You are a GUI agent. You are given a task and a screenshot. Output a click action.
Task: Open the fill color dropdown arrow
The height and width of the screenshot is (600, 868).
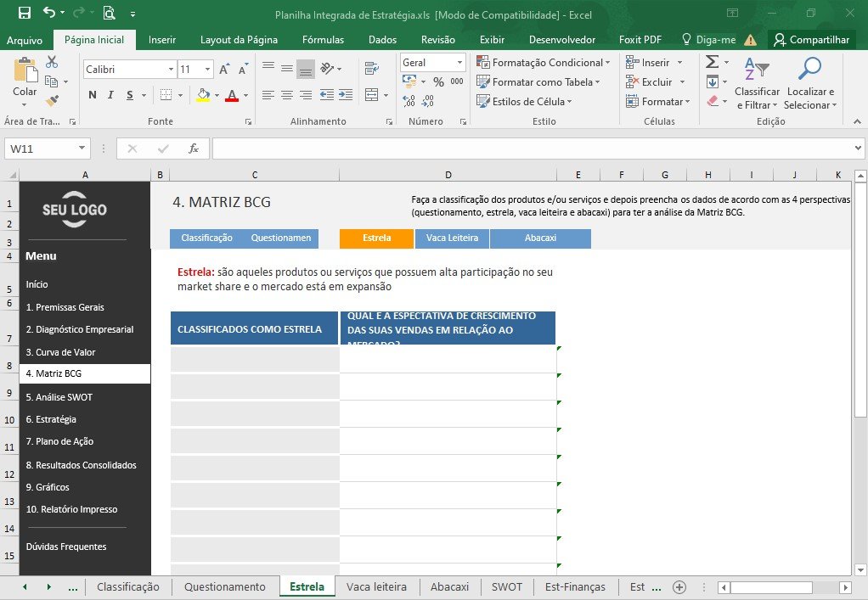(217, 96)
